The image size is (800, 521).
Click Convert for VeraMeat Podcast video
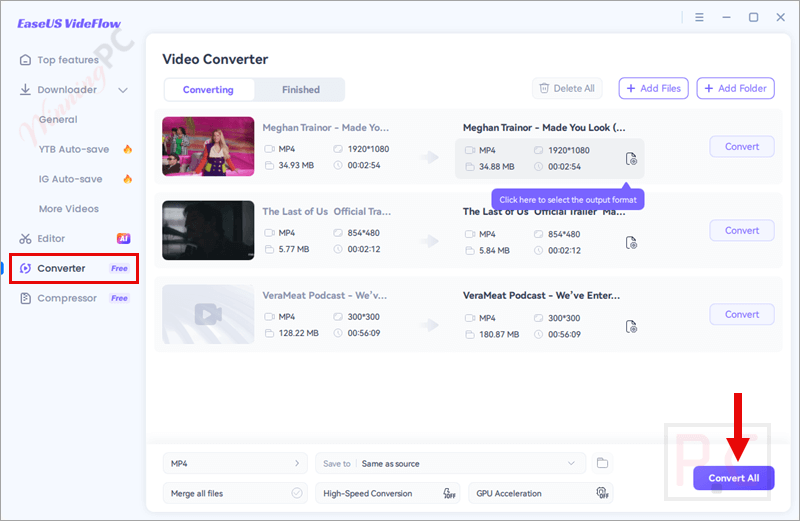pyautogui.click(x=742, y=315)
